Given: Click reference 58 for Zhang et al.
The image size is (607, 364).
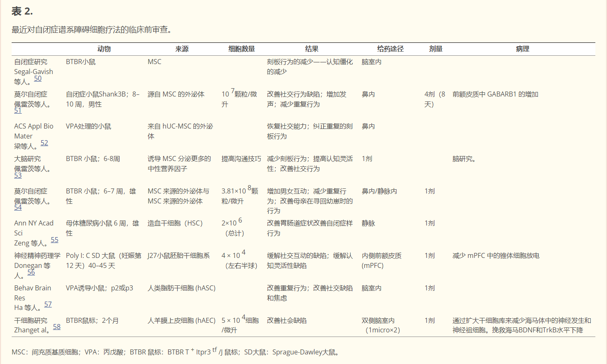Looking at the screenshot, I should [x=57, y=327].
